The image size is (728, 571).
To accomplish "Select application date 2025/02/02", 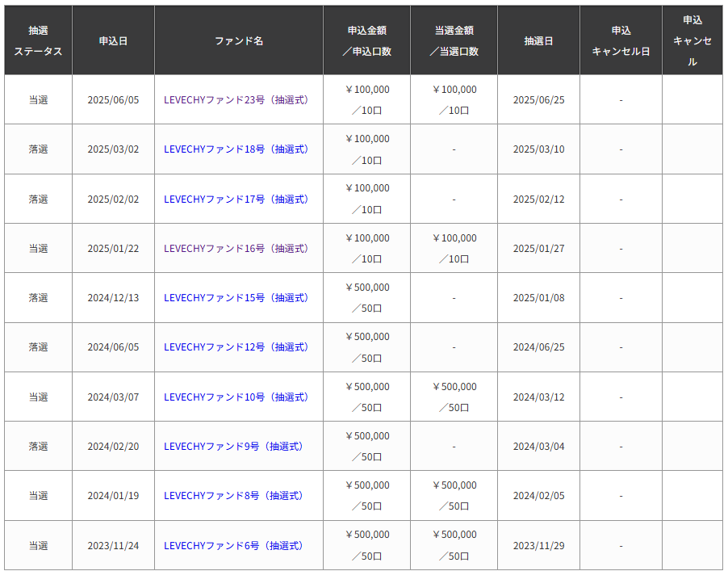I will pos(113,199).
